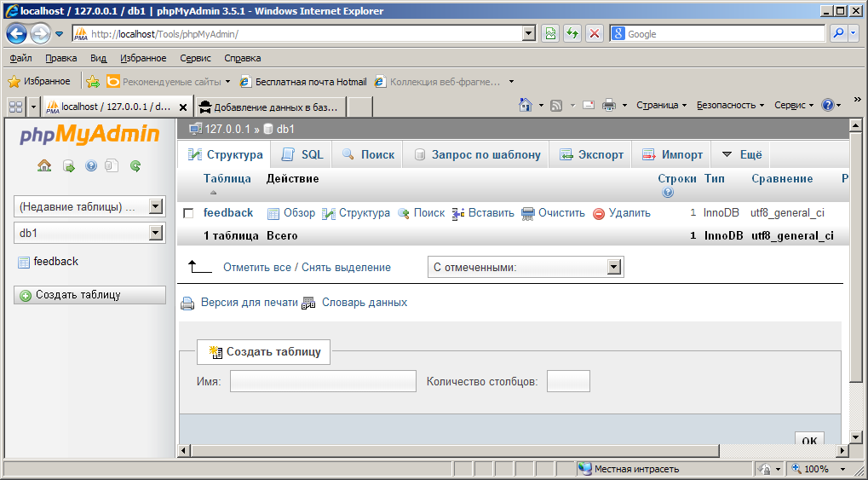Open the Сервис command bar dropdown
Screen dimensions: 868x480
coord(794,105)
